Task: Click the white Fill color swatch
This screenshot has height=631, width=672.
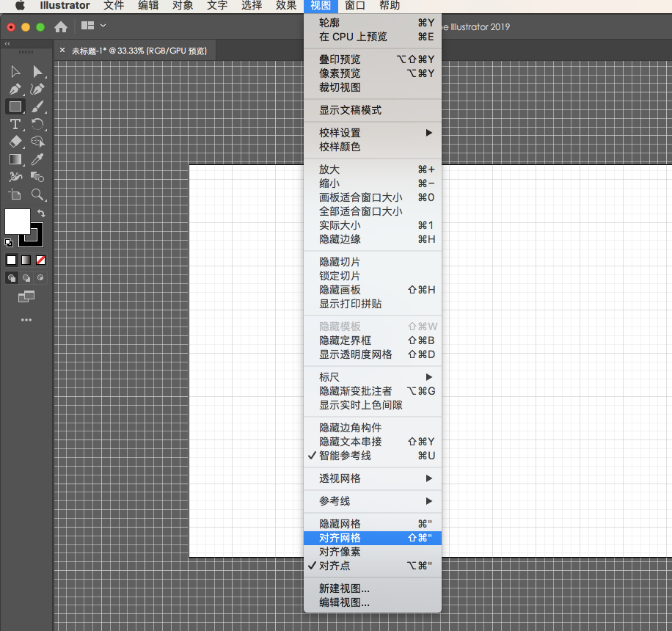Action: (x=17, y=222)
